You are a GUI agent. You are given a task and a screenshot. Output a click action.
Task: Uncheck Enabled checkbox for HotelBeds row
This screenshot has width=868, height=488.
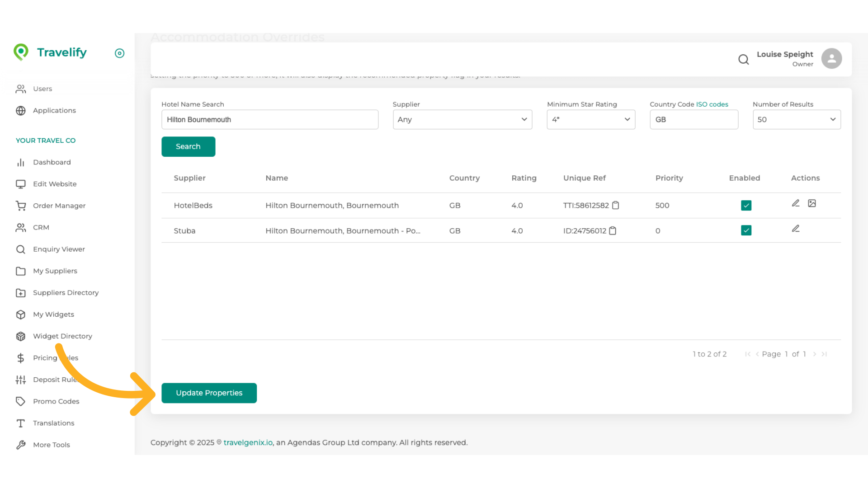click(746, 206)
